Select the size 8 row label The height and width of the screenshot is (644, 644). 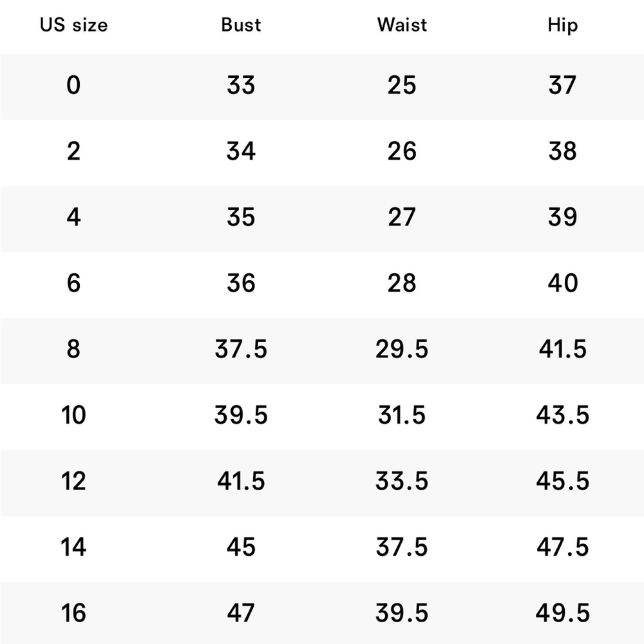click(x=73, y=349)
